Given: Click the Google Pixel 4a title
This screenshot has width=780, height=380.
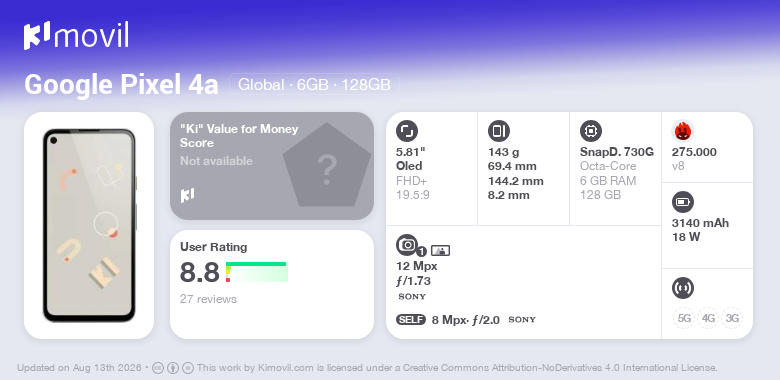Looking at the screenshot, I should (x=121, y=85).
